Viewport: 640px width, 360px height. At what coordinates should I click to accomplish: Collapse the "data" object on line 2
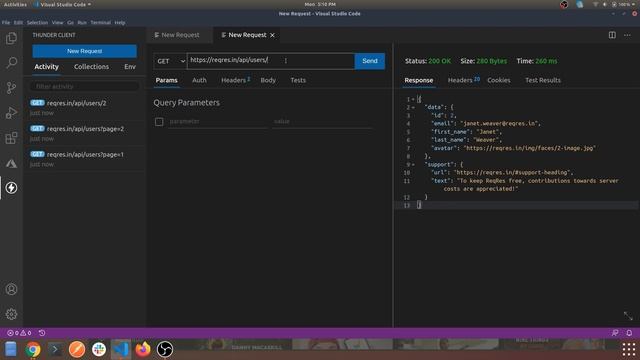pos(413,107)
